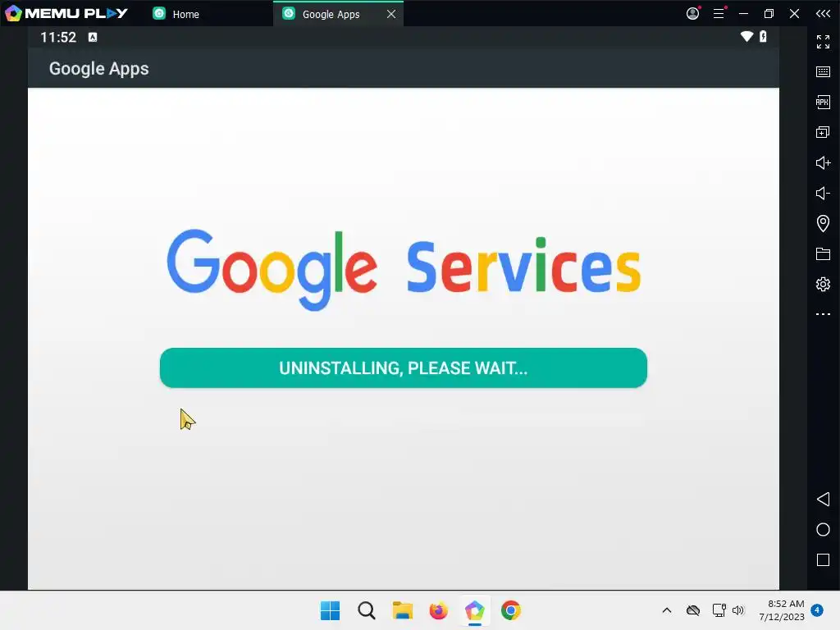Open the notification count badge
Image resolution: width=840 pixels, height=630 pixels.
pyautogui.click(x=817, y=610)
